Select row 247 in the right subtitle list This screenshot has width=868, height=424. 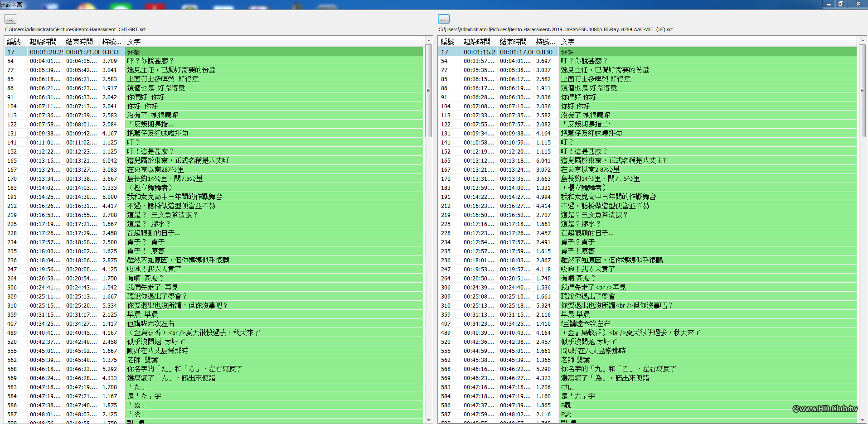(648, 270)
